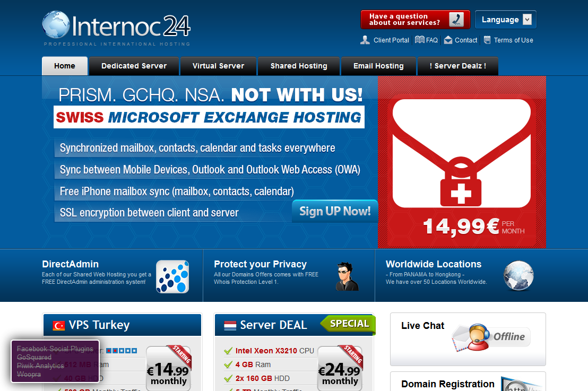This screenshot has width=588, height=391.
Task: Click the Contact envelope icon
Action: (448, 40)
